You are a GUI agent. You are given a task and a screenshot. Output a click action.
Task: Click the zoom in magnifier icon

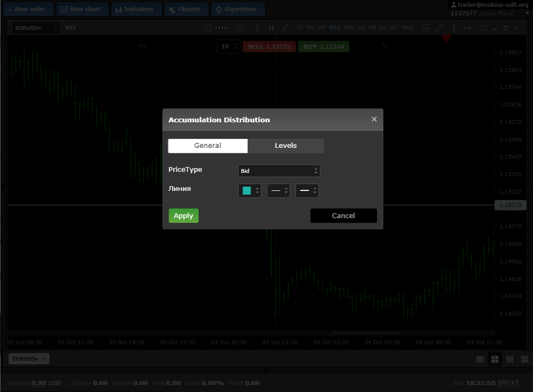pyautogui.click(x=240, y=28)
